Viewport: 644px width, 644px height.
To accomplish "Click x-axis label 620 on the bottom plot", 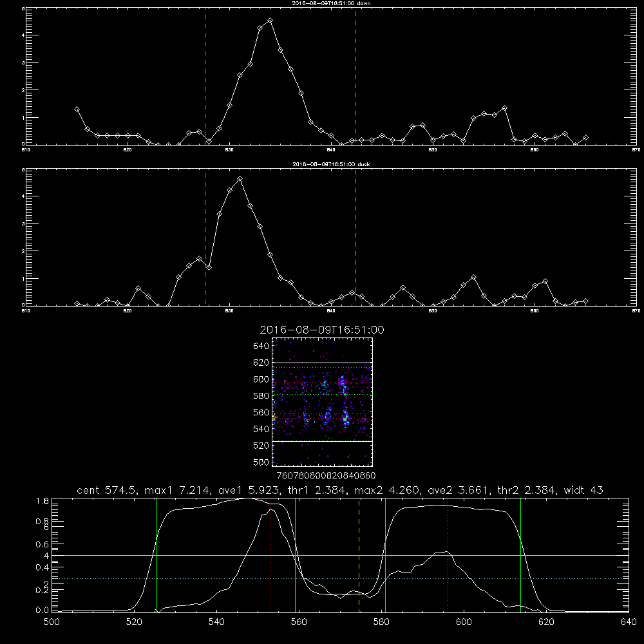I will click(x=546, y=622).
